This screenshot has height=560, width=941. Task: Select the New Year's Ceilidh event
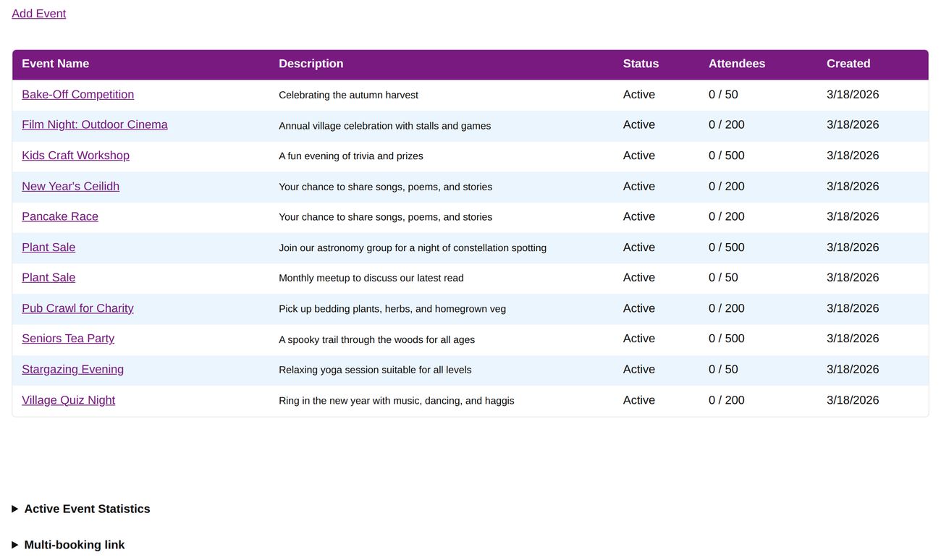70,186
